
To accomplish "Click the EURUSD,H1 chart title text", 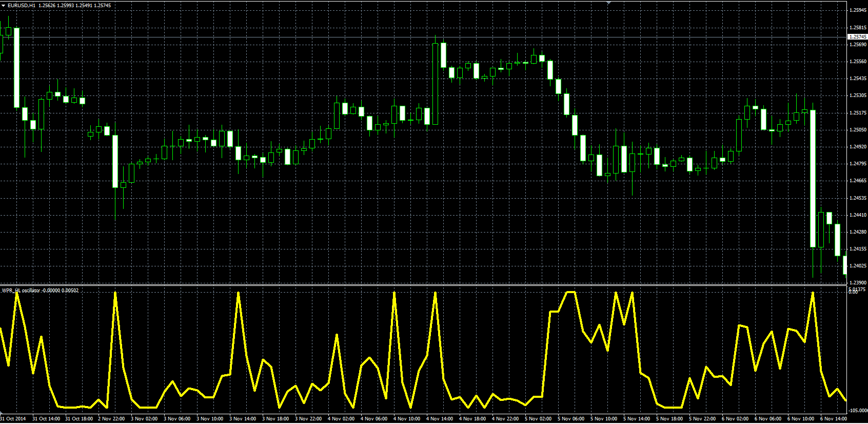I will pyautogui.click(x=22, y=5).
